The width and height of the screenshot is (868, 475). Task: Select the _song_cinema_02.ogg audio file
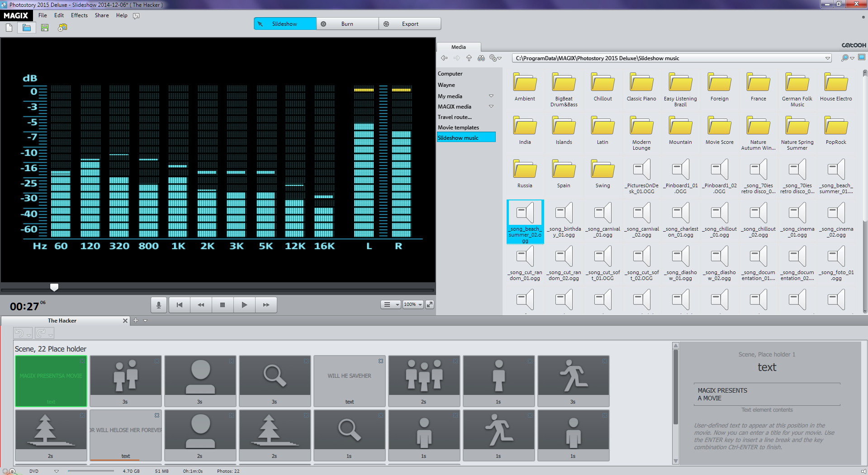point(836,220)
